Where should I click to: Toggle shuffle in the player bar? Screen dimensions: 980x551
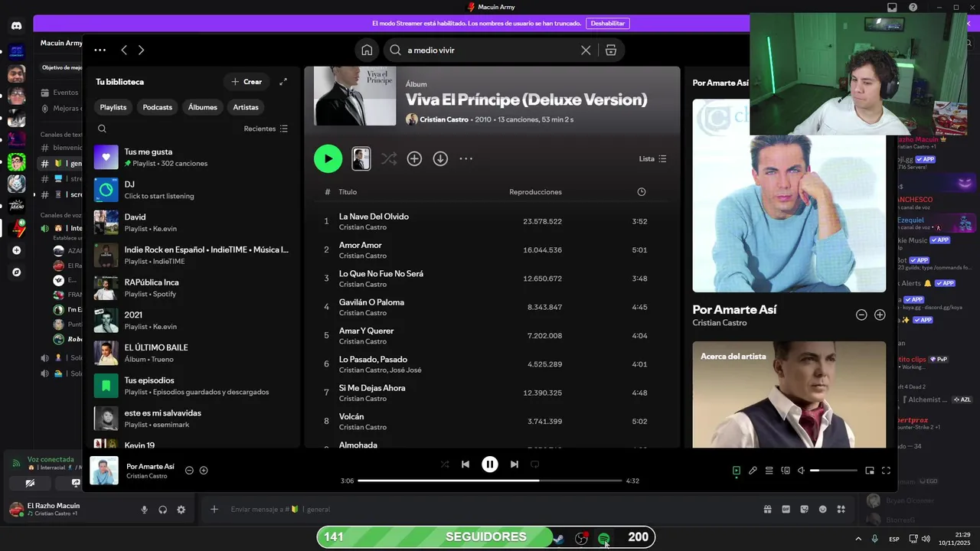click(x=445, y=464)
